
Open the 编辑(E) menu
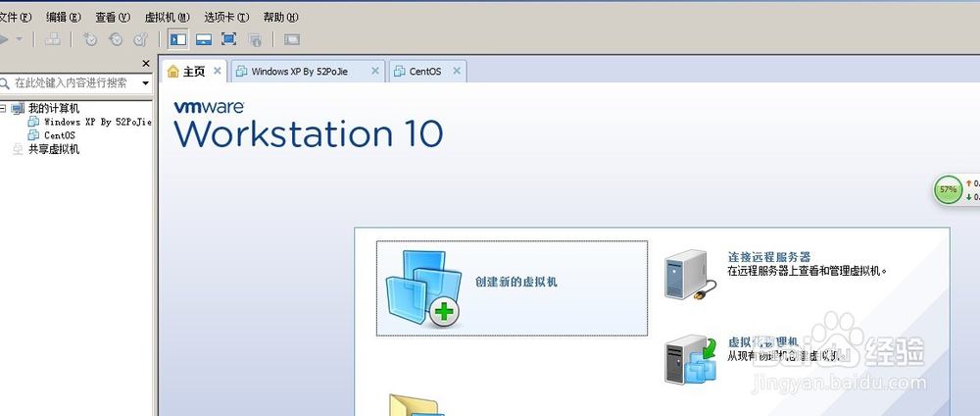click(x=63, y=17)
